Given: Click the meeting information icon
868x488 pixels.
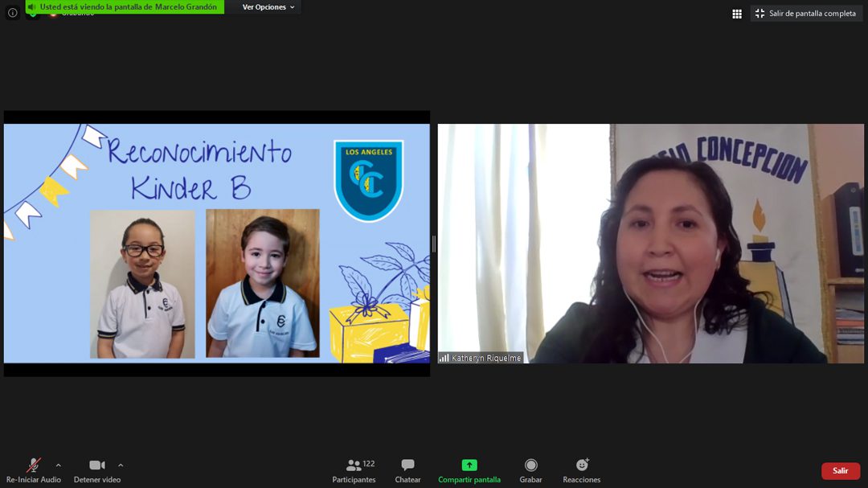Looking at the screenshot, I should [12, 13].
